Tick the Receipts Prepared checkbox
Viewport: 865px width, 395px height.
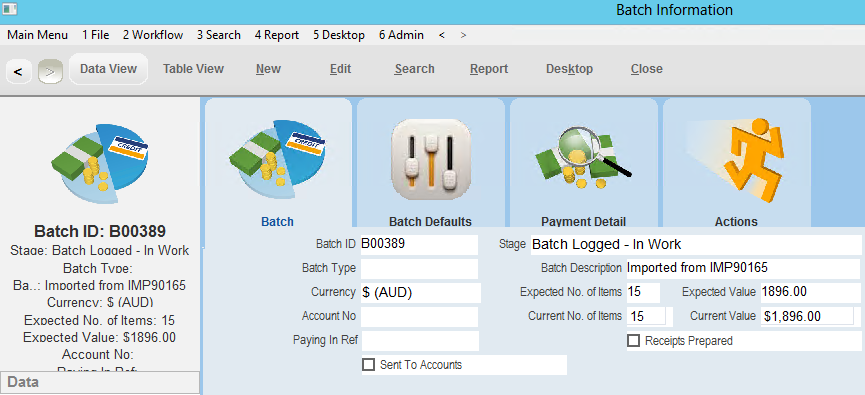(x=633, y=340)
